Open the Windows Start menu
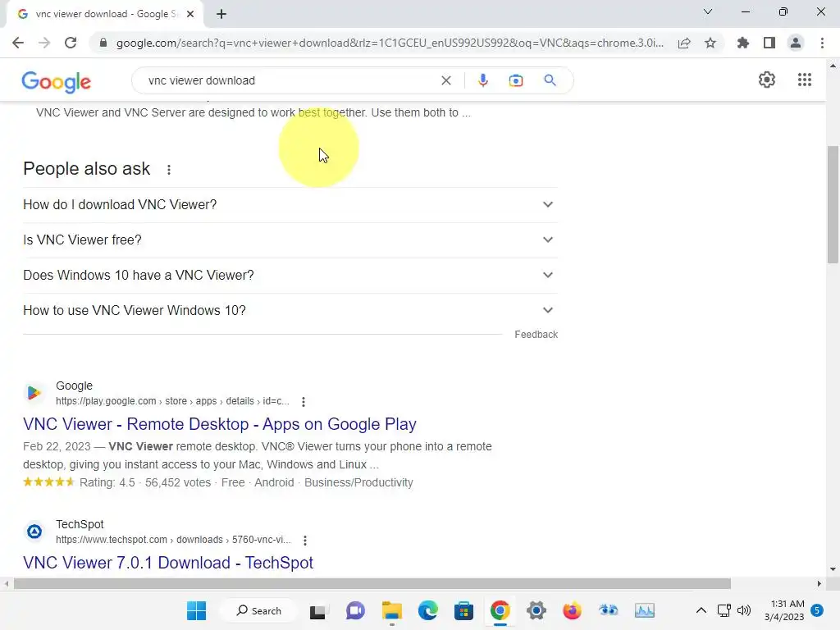 (x=197, y=610)
